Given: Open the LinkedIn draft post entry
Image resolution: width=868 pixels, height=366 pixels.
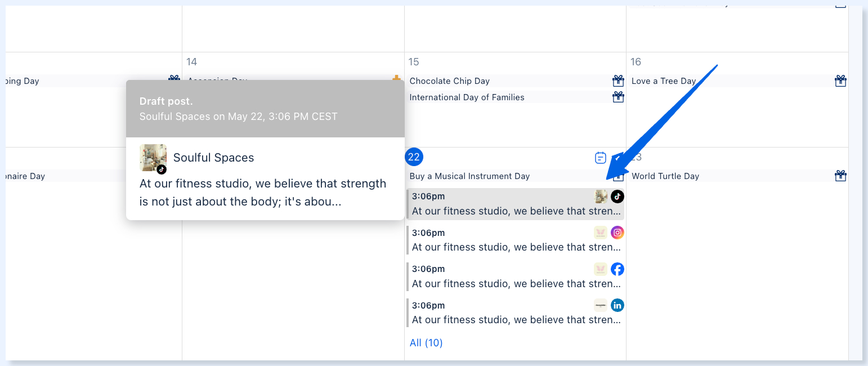Looking at the screenshot, I should (x=516, y=313).
